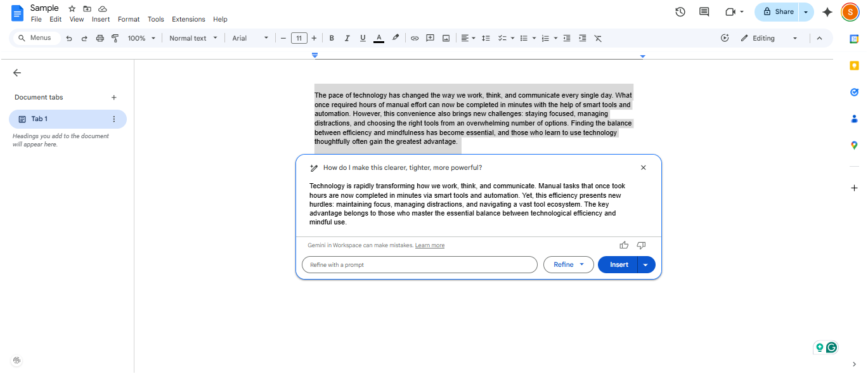Expand the Refine dropdown arrow
This screenshot has height=374, width=868.
(x=581, y=264)
